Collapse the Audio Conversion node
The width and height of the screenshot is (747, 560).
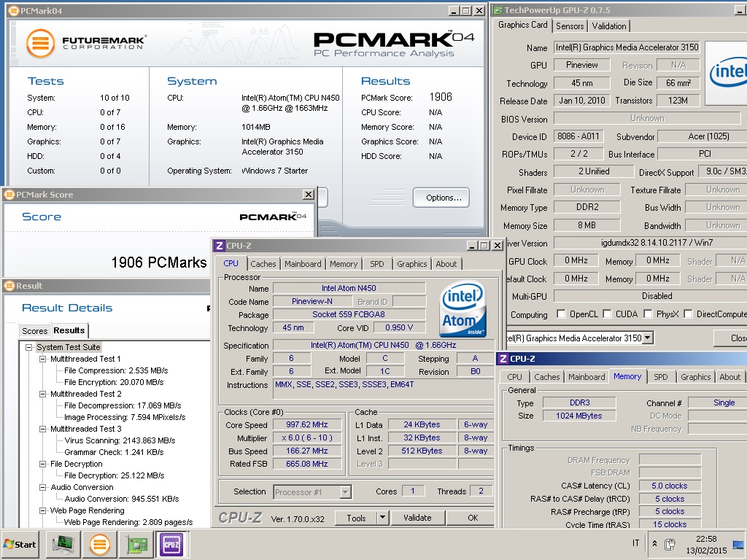tap(42, 487)
